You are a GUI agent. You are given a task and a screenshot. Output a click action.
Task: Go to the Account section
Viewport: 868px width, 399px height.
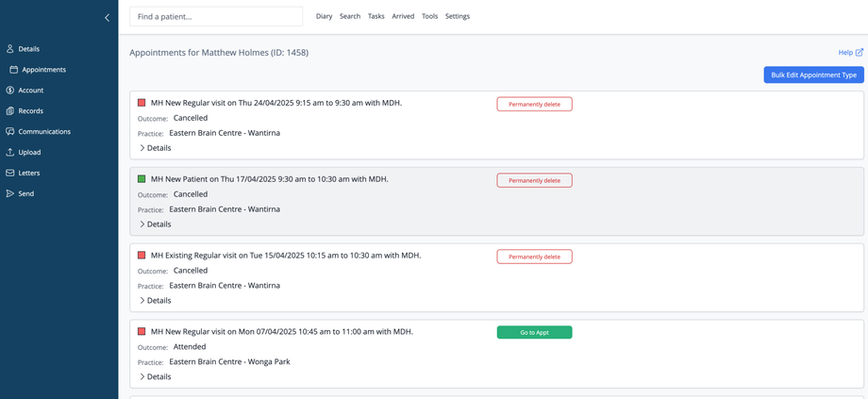click(30, 91)
